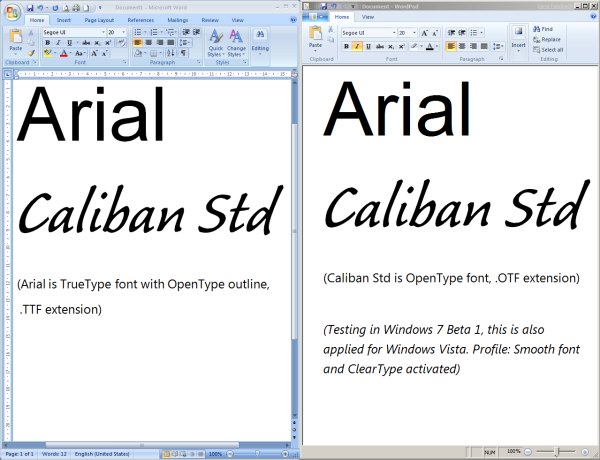Viewport: 600px width, 460px height.
Task: Open Quick Styles gallery in Word
Action: click(215, 36)
